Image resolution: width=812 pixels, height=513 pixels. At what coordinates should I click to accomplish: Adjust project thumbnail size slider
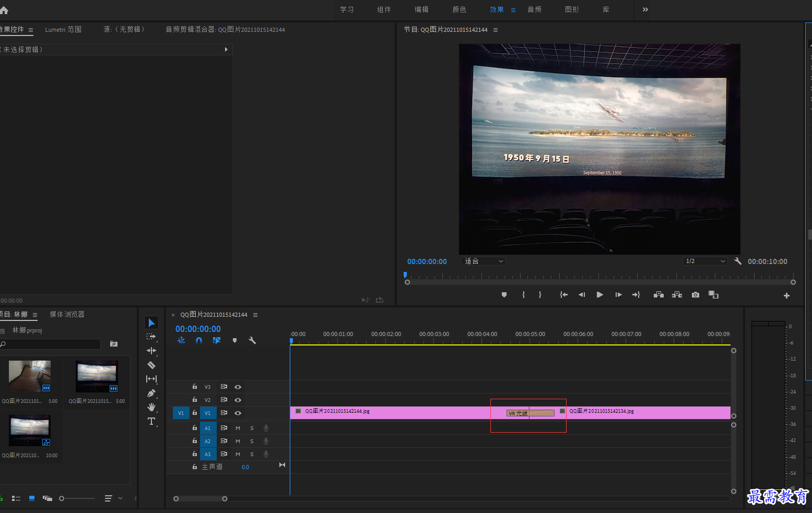62,498
